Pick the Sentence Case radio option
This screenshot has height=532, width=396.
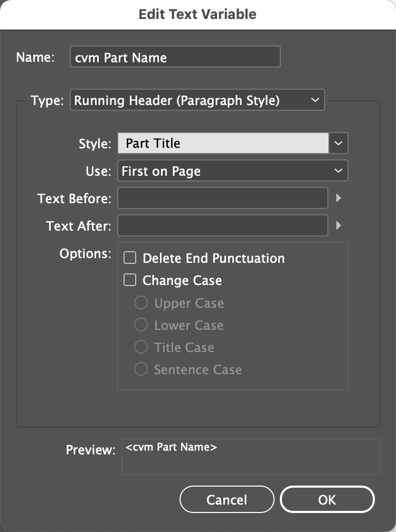141,369
